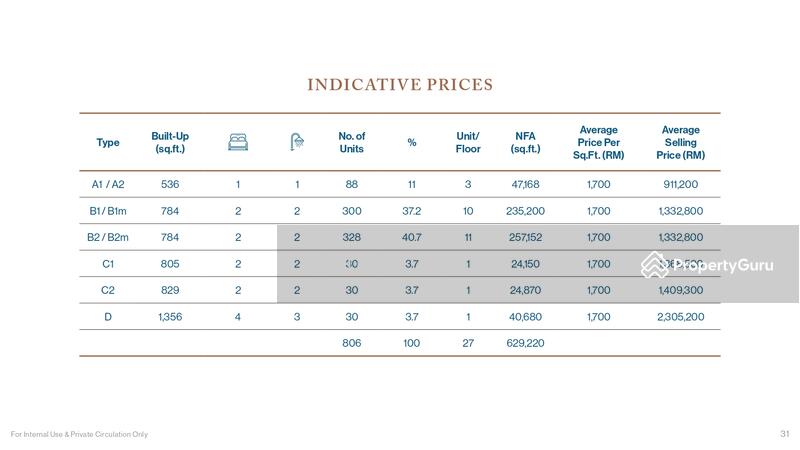Click the No. of Units header
The image size is (800, 450).
click(x=352, y=143)
